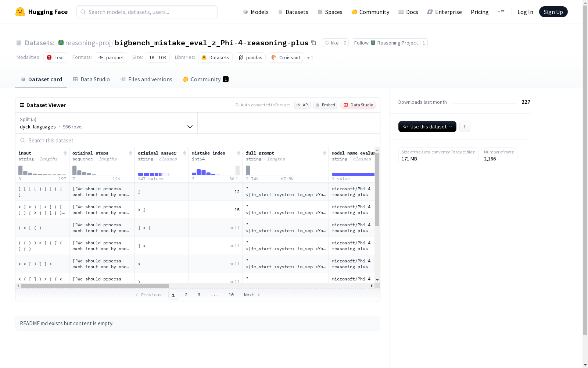The width and height of the screenshot is (588, 368).
Task: Select the Text modality tag
Action: point(55,57)
